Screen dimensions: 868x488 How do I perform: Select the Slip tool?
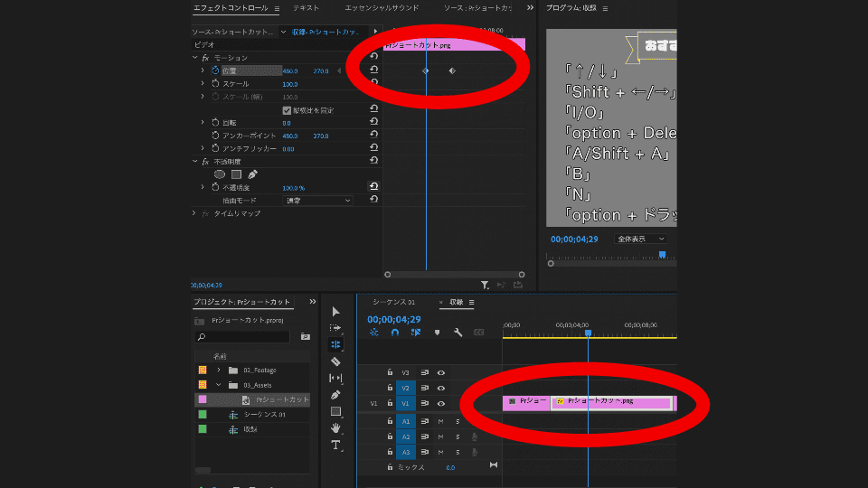point(335,378)
